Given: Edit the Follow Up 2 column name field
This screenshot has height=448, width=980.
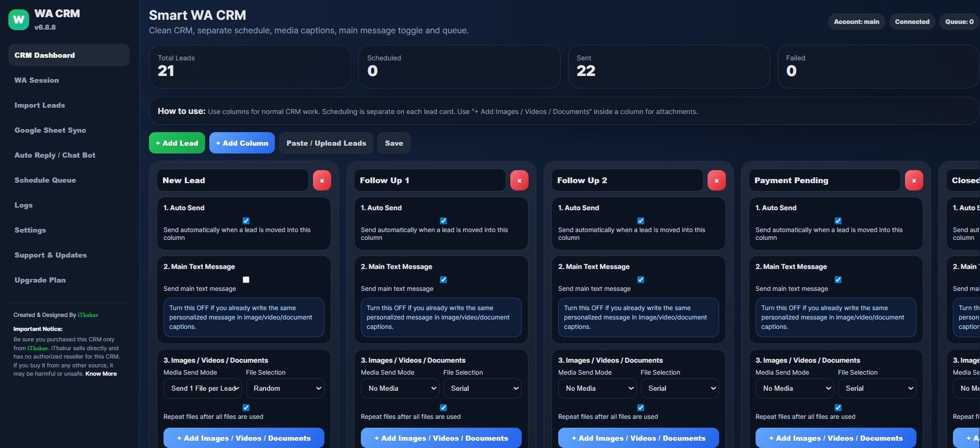Looking at the screenshot, I should pos(627,181).
